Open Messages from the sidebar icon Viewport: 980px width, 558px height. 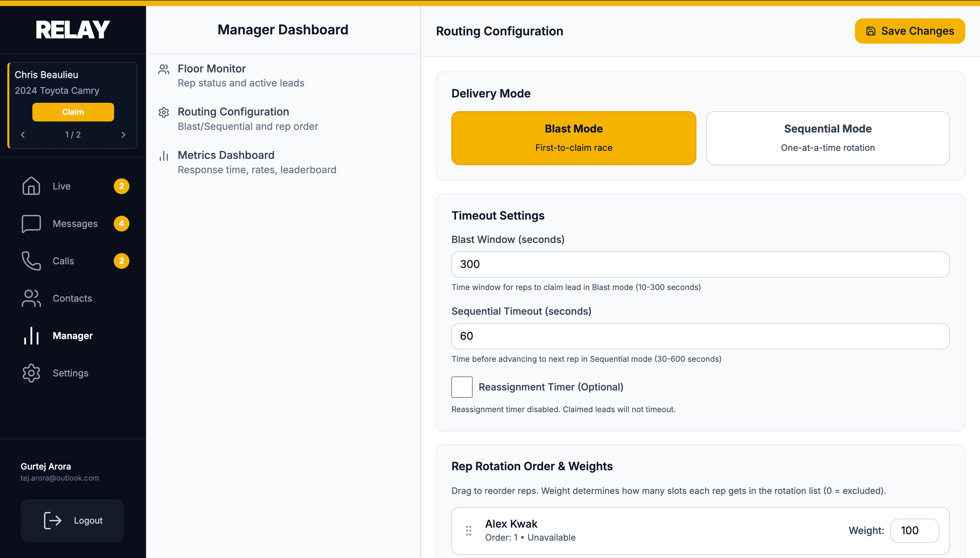tap(31, 223)
